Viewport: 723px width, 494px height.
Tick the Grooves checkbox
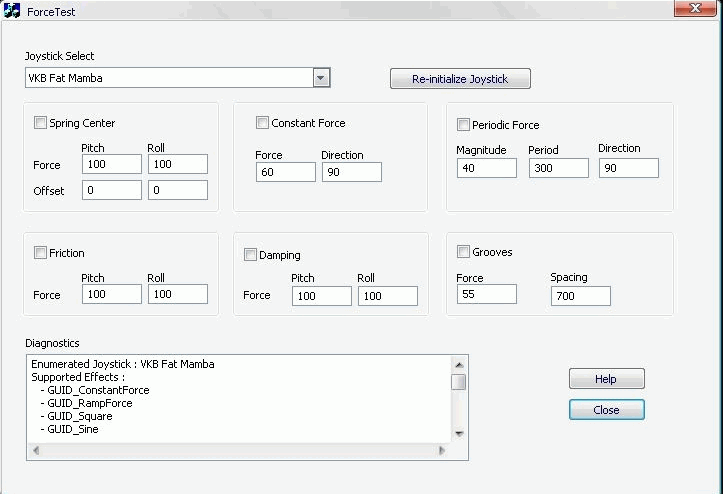pyautogui.click(x=464, y=252)
